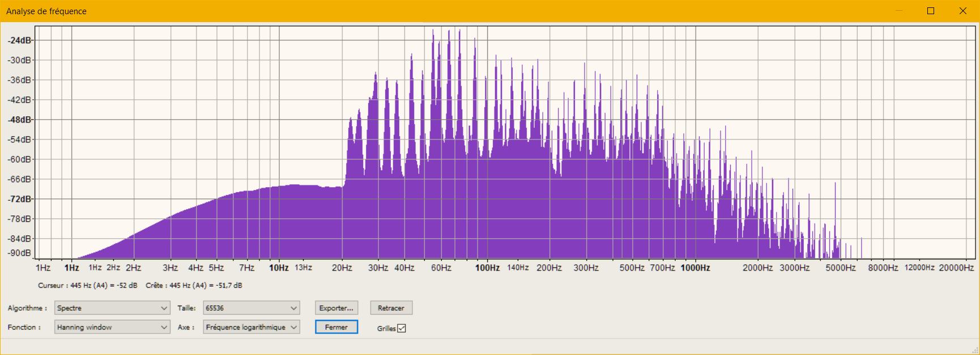Click the Curseur 445 Hz readout text

88,285
